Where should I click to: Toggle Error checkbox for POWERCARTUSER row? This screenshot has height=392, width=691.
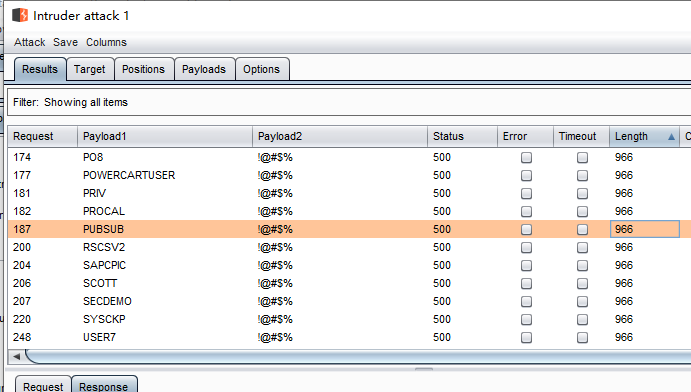click(526, 176)
